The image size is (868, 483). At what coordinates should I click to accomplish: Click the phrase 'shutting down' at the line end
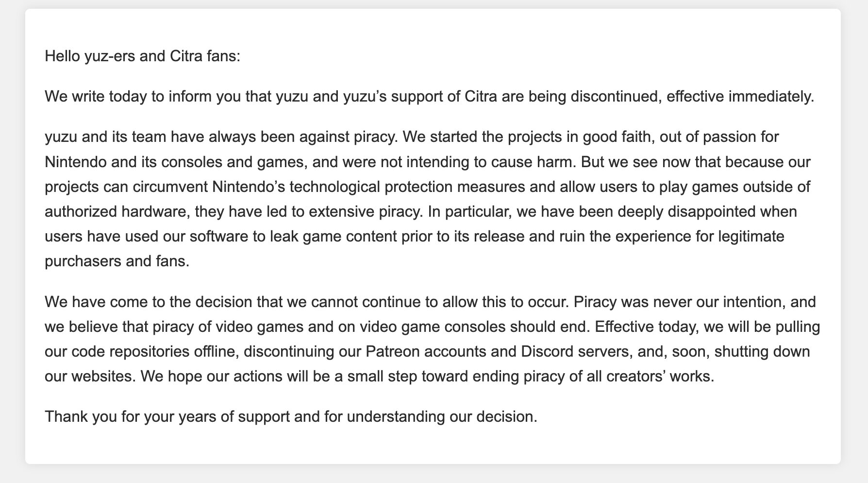pyautogui.click(x=762, y=351)
